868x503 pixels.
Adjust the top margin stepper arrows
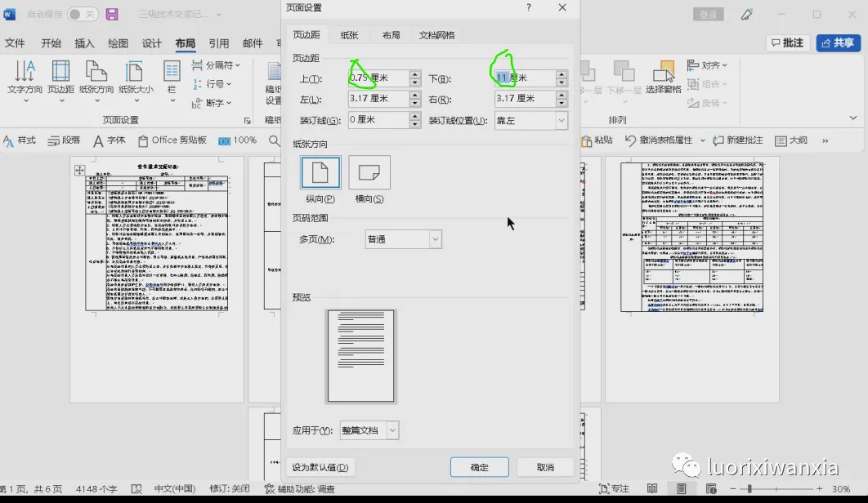tap(415, 78)
